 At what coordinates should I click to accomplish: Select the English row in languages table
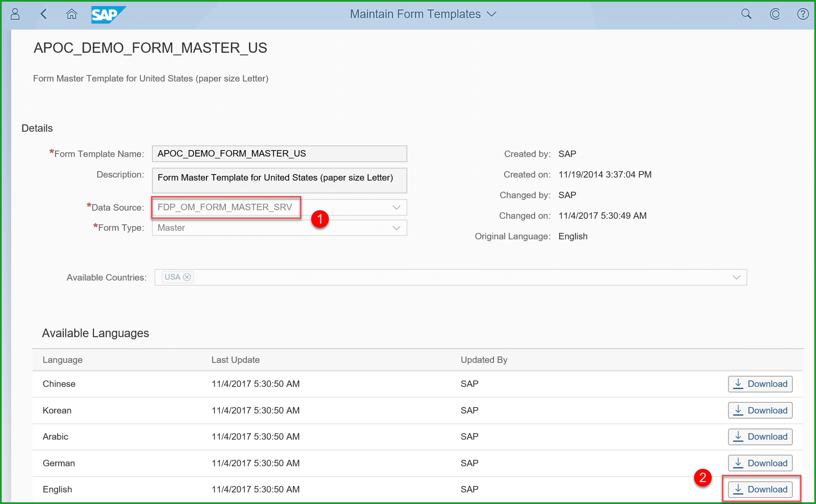point(58,489)
